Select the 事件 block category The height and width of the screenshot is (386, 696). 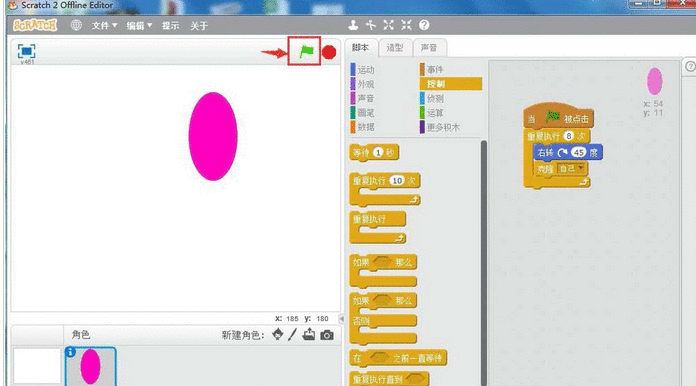pyautogui.click(x=432, y=70)
